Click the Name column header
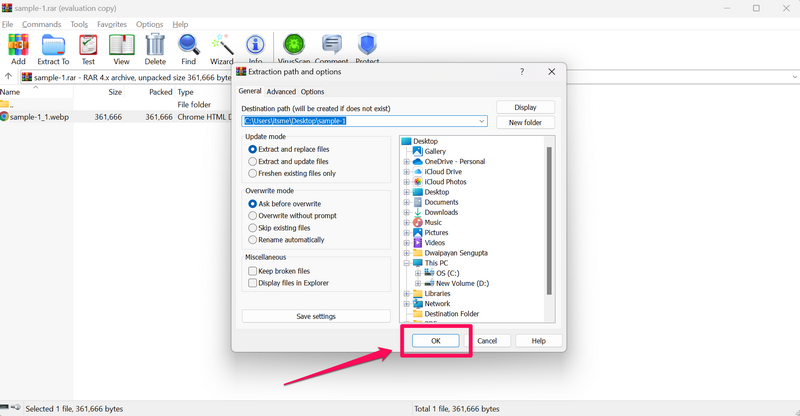 pyautogui.click(x=36, y=92)
